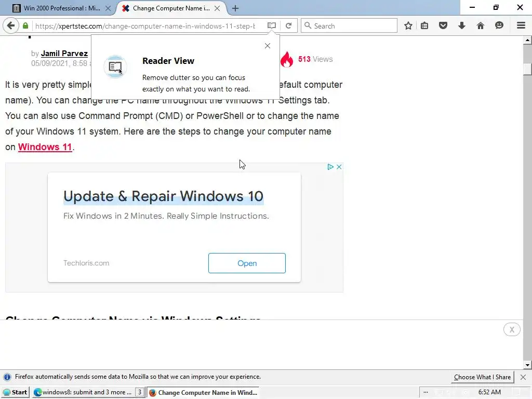Click the scrollbar up arrow
Screen dimensions: 532x399
coord(527,41)
